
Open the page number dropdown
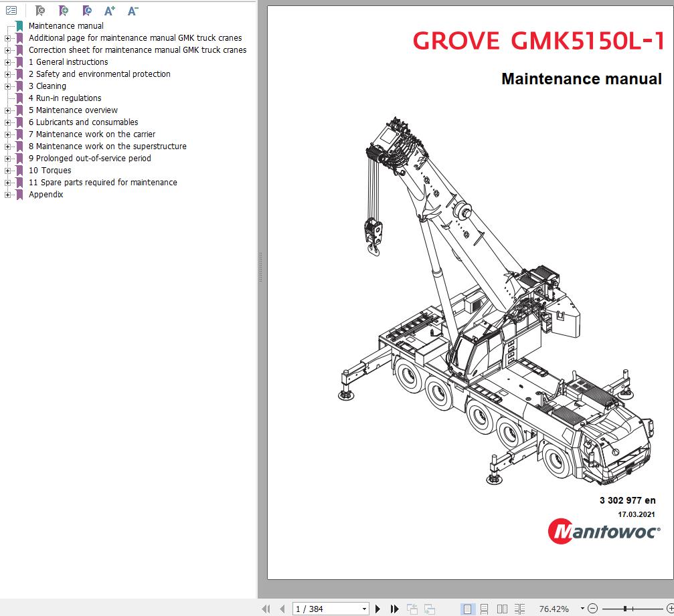(364, 609)
